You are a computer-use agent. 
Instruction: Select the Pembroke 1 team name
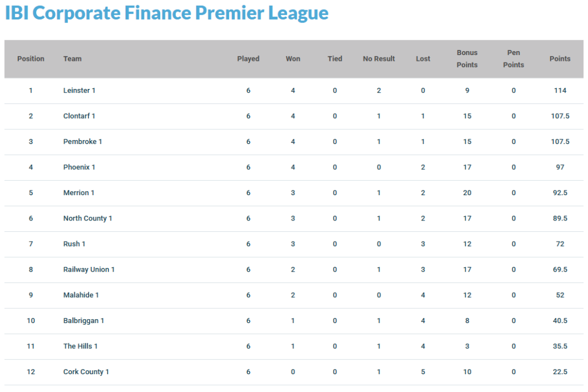click(x=83, y=142)
